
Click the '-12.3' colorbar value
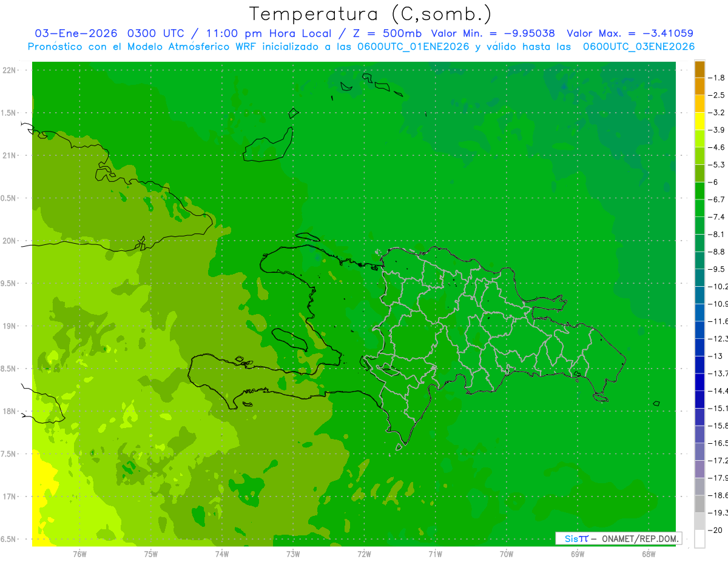click(x=720, y=338)
